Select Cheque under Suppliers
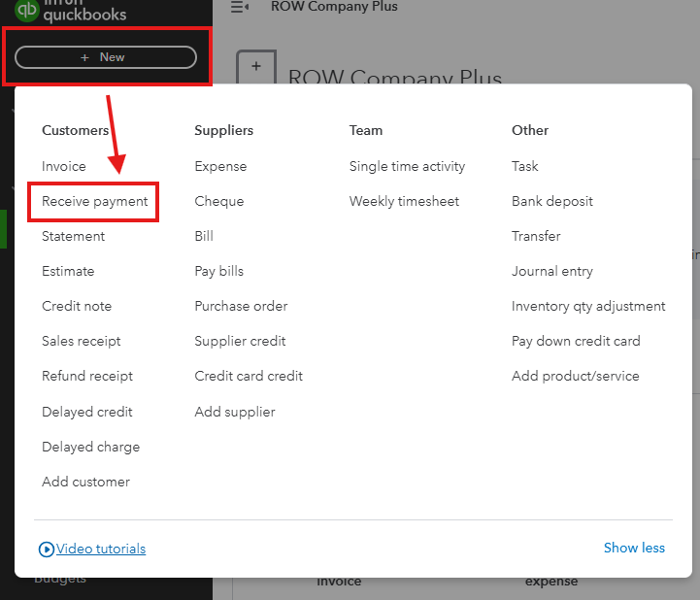 point(219,201)
